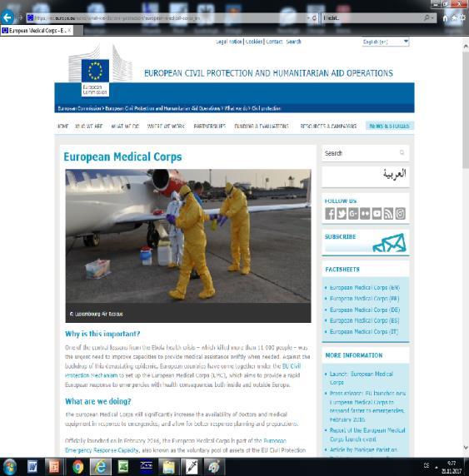Viewport: 469px width, 476px height.
Task: Open the English language dropdown
Action: (x=386, y=42)
